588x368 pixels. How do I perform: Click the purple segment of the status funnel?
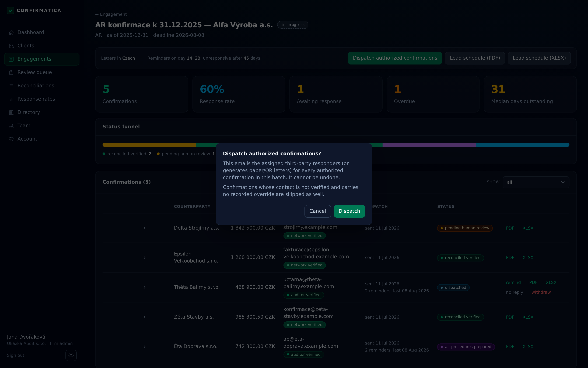[429, 145]
